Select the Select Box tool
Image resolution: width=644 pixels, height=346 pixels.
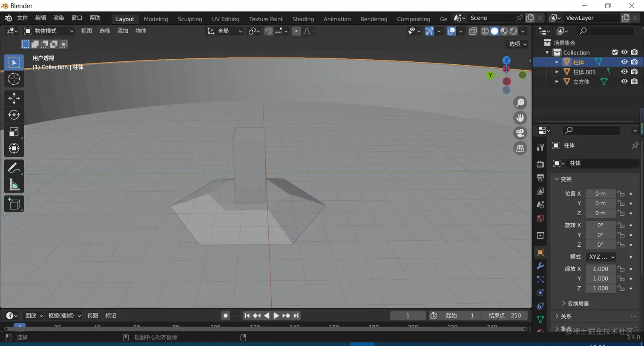[14, 63]
